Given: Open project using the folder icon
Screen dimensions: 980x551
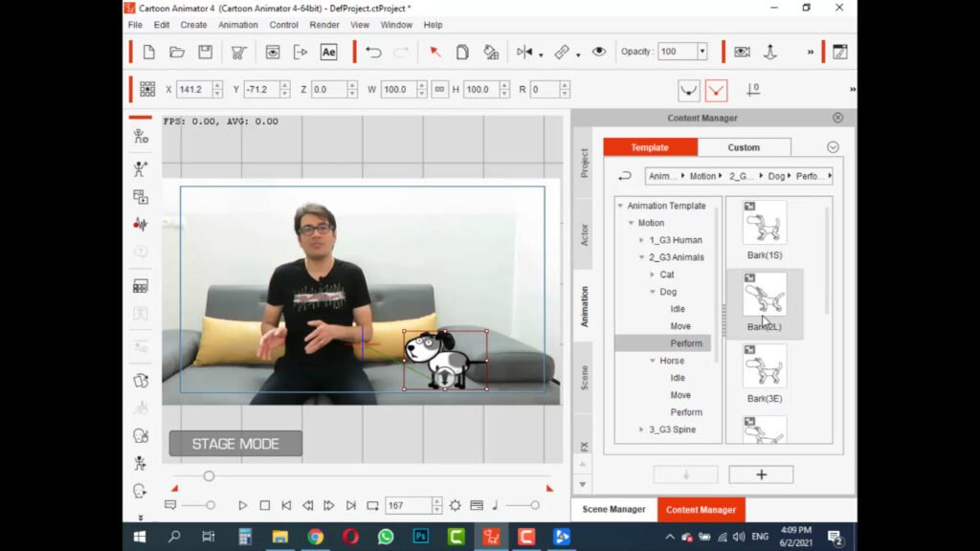Looking at the screenshot, I should (x=177, y=52).
